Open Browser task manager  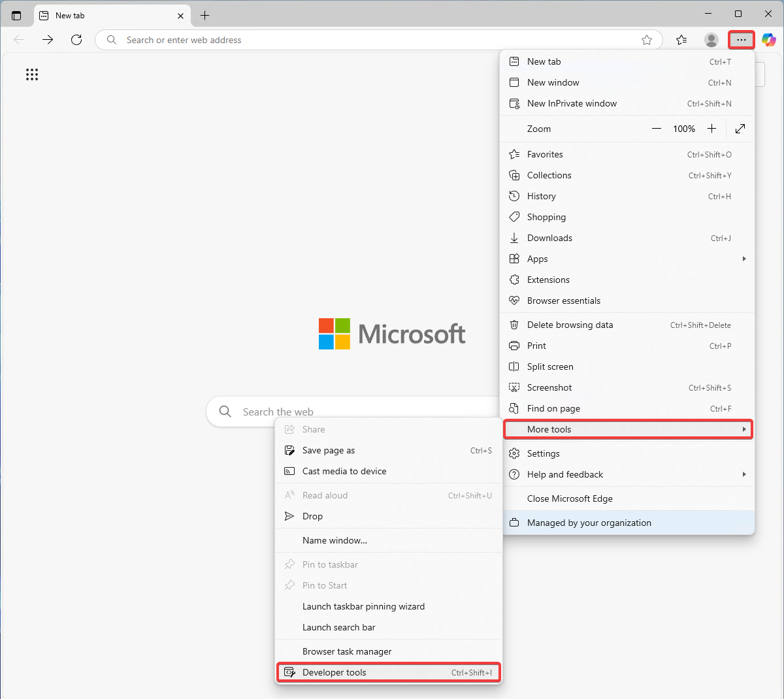[x=347, y=651]
